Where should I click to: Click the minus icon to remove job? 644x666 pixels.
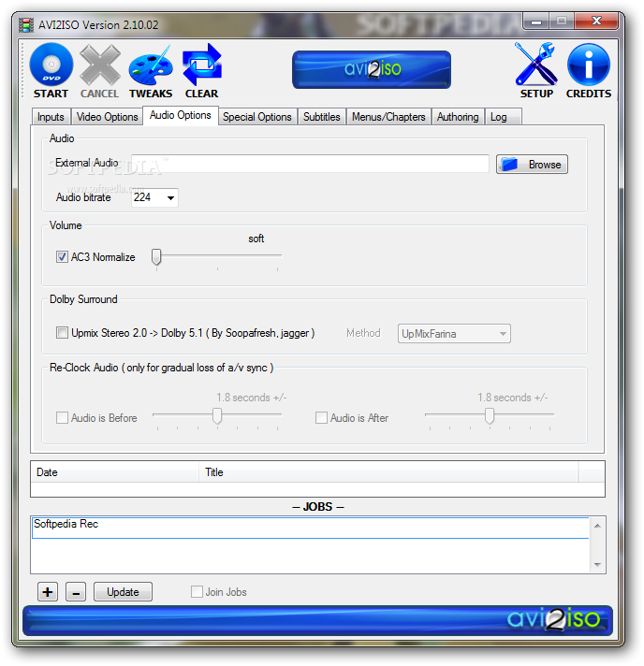pyautogui.click(x=76, y=592)
